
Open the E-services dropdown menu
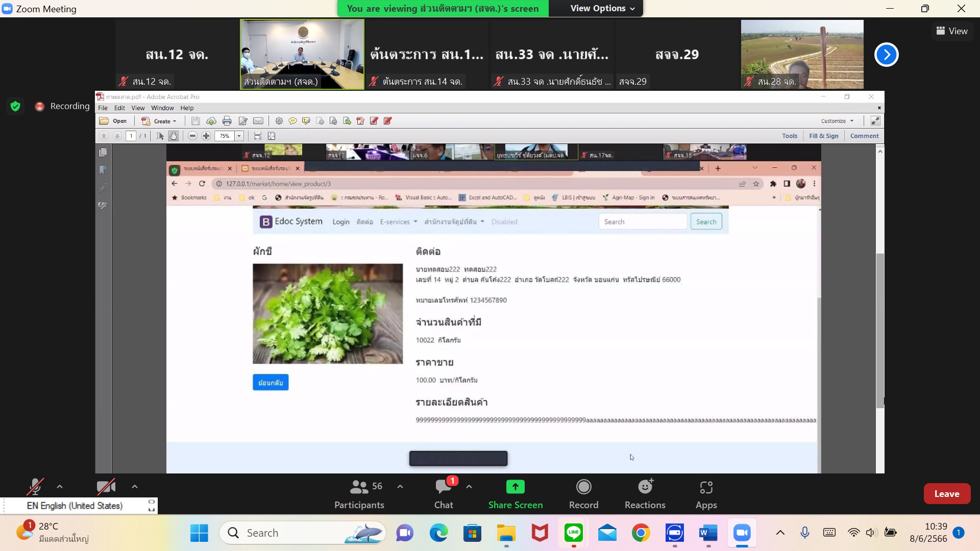point(397,221)
